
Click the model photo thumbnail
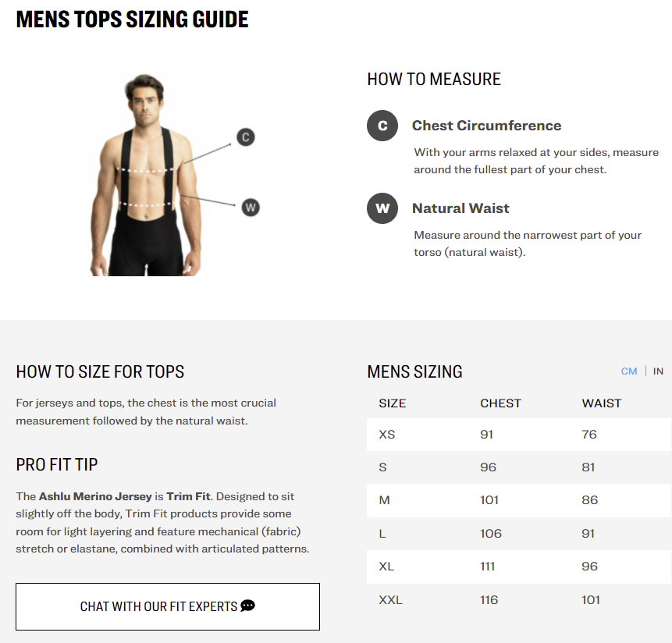pos(146,172)
